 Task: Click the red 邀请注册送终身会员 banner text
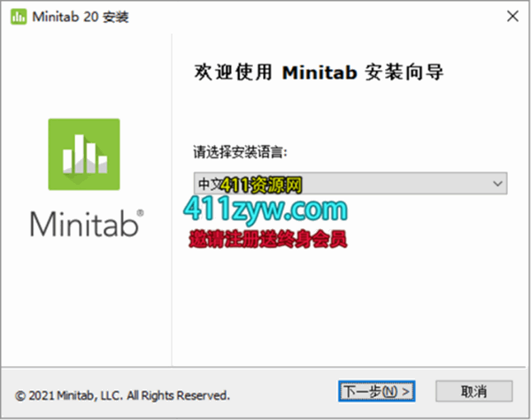[x=268, y=240]
